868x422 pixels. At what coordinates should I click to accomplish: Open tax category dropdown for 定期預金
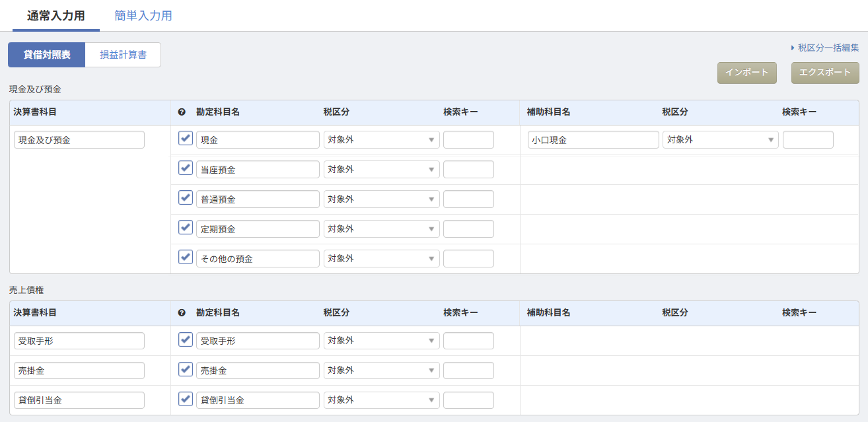pos(381,229)
